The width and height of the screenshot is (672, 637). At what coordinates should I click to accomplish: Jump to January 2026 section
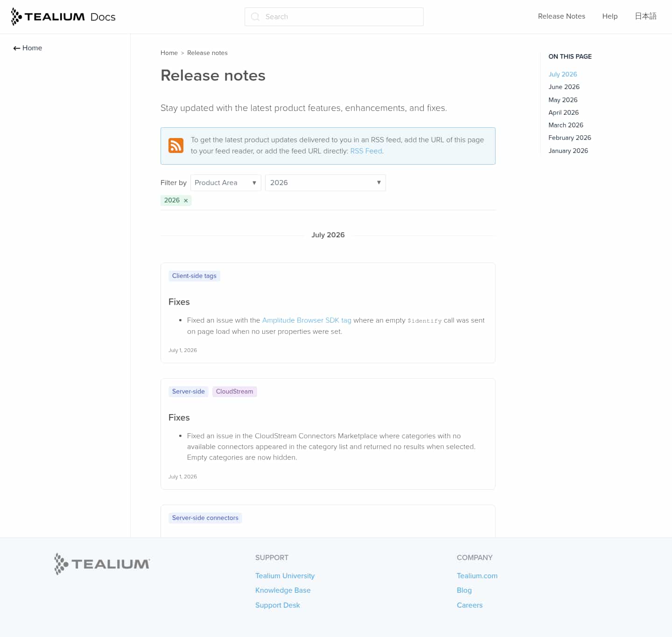pos(568,151)
